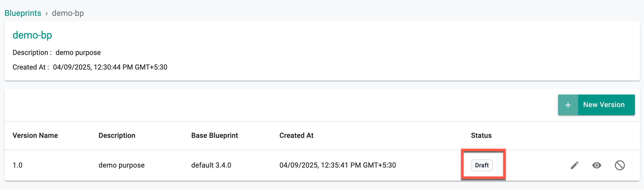Click the disable circle-slash icon for version 1.0
Image resolution: width=644 pixels, height=190 pixels.
(x=620, y=165)
